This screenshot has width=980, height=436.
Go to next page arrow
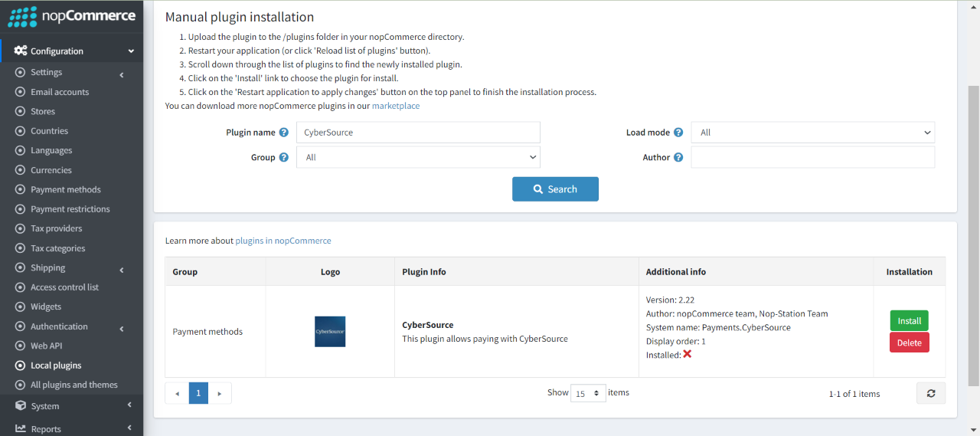[220, 393]
